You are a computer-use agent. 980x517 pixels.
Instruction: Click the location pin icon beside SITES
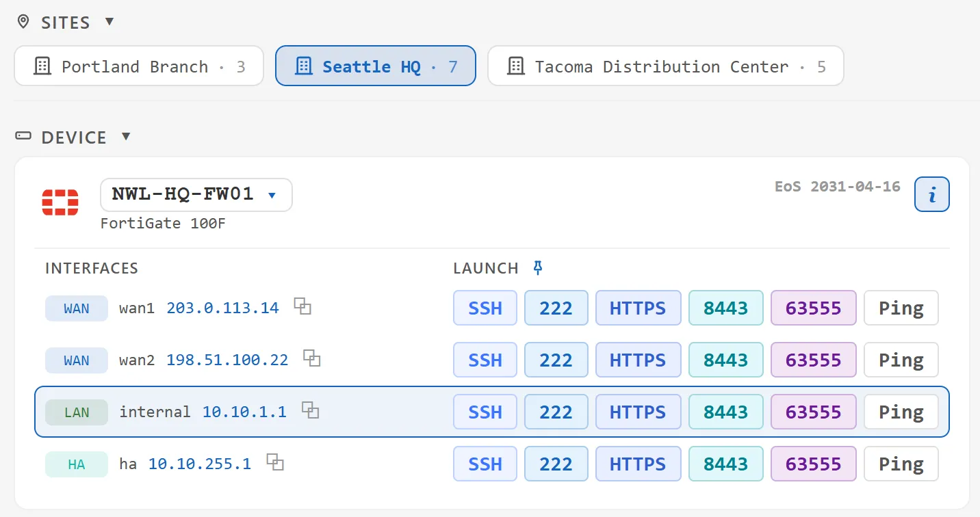[x=23, y=23]
